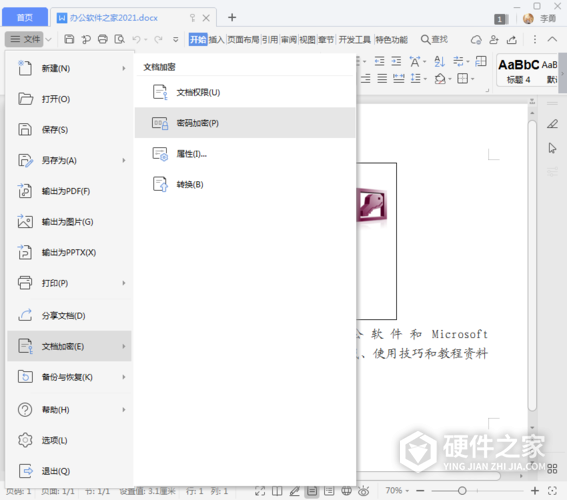Redo the last action
Screen dimensions: 567x500
pyautogui.click(x=158, y=39)
